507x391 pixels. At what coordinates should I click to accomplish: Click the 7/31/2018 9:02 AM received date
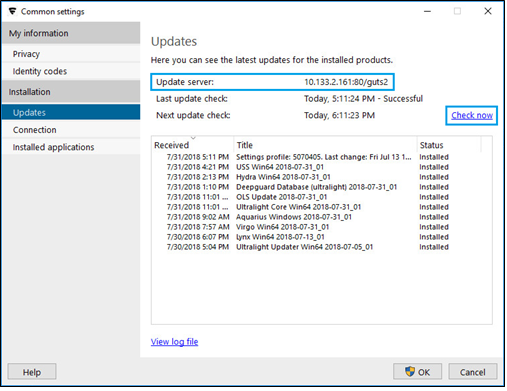click(x=198, y=217)
